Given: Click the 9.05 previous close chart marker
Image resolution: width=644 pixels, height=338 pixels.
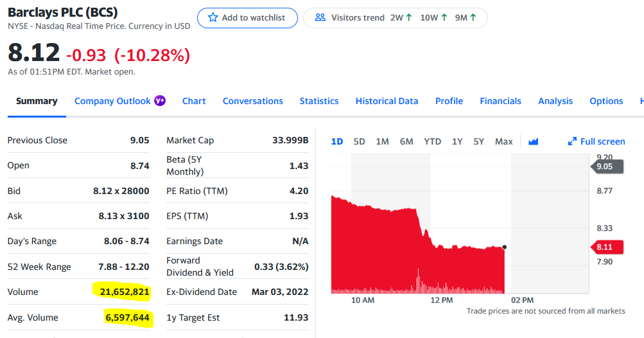Looking at the screenshot, I should [607, 166].
